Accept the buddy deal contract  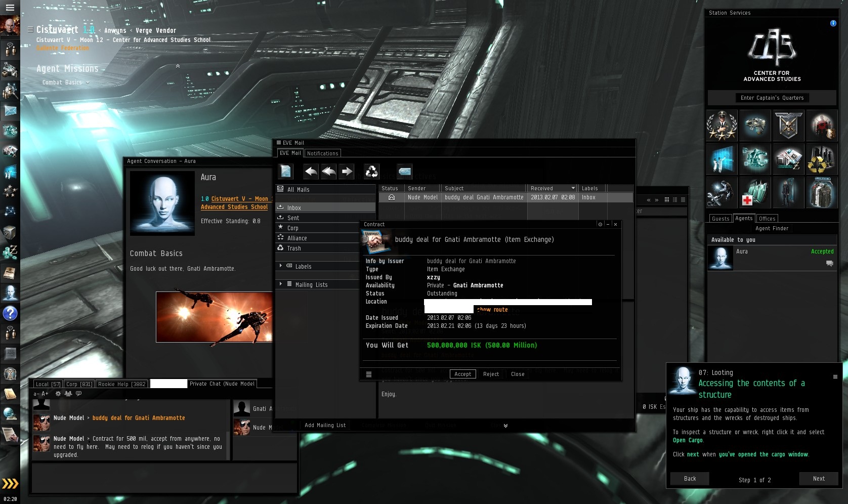[x=463, y=374]
